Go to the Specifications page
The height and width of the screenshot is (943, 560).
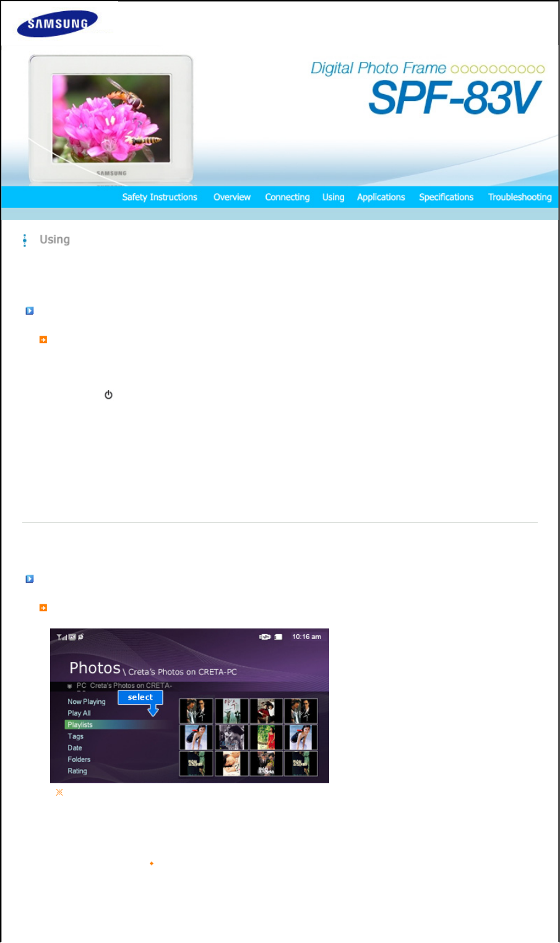coord(446,197)
